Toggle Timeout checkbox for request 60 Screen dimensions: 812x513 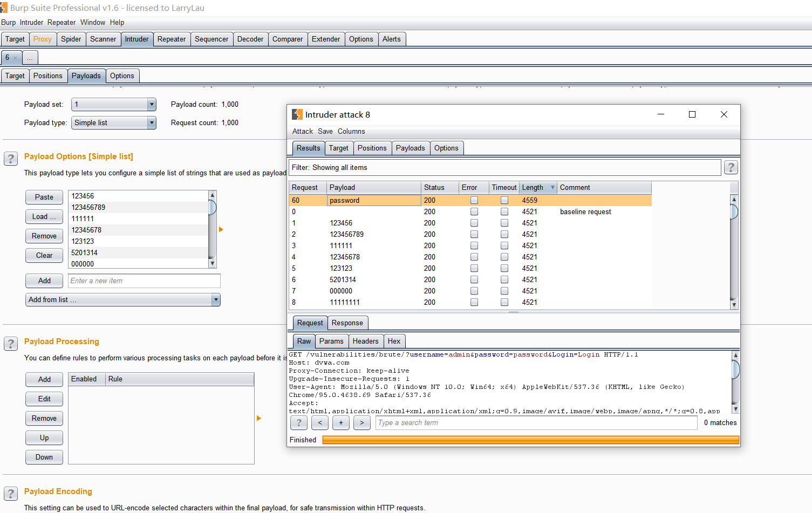(504, 200)
